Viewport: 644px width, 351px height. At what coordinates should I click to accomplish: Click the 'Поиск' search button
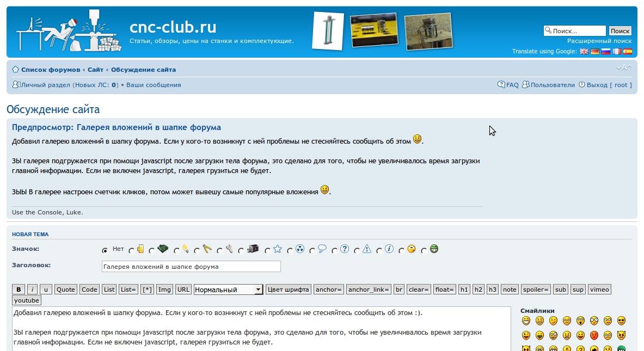[620, 31]
